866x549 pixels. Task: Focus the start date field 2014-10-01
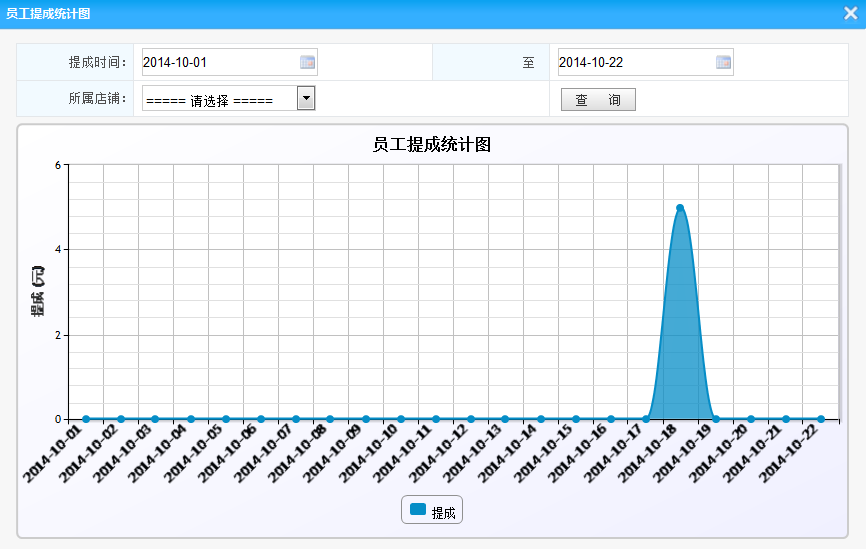click(x=220, y=62)
